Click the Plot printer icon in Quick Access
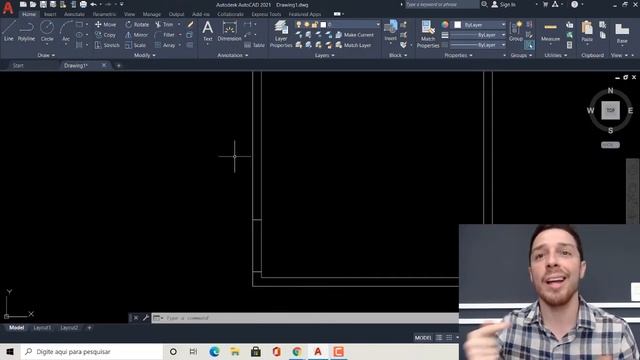Viewport: 640px width, 360px height. click(83, 4)
